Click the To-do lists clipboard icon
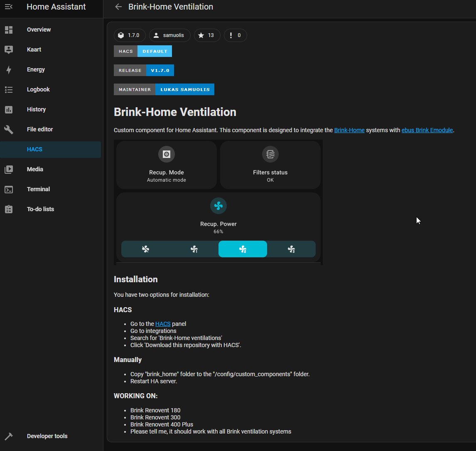This screenshot has width=476, height=451. click(x=9, y=209)
